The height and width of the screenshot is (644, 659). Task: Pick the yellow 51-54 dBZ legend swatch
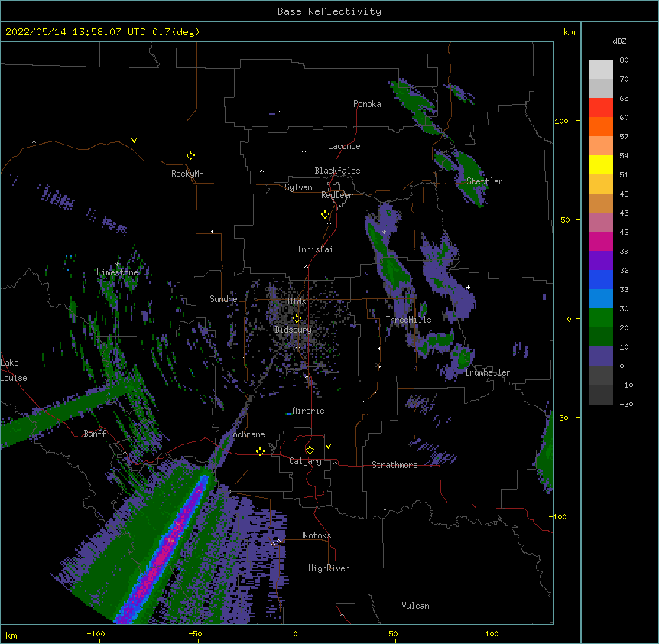tap(601, 164)
